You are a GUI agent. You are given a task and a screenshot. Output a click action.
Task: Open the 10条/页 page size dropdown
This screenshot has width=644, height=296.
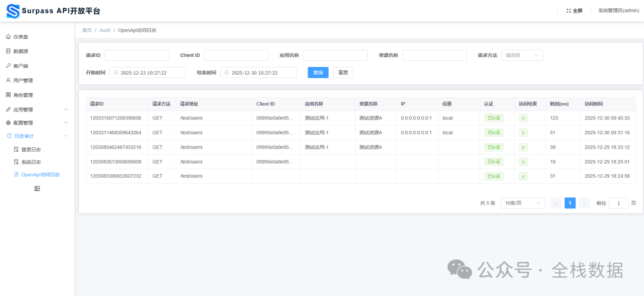coord(522,203)
